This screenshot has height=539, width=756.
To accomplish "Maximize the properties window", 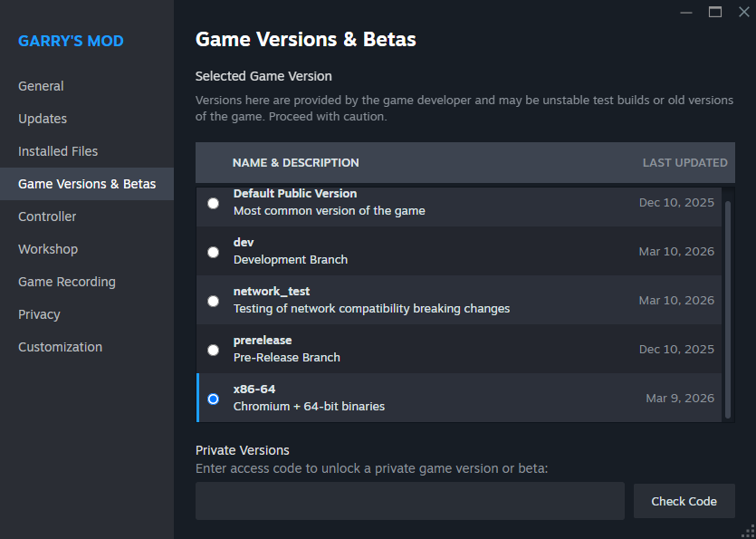I will (715, 12).
